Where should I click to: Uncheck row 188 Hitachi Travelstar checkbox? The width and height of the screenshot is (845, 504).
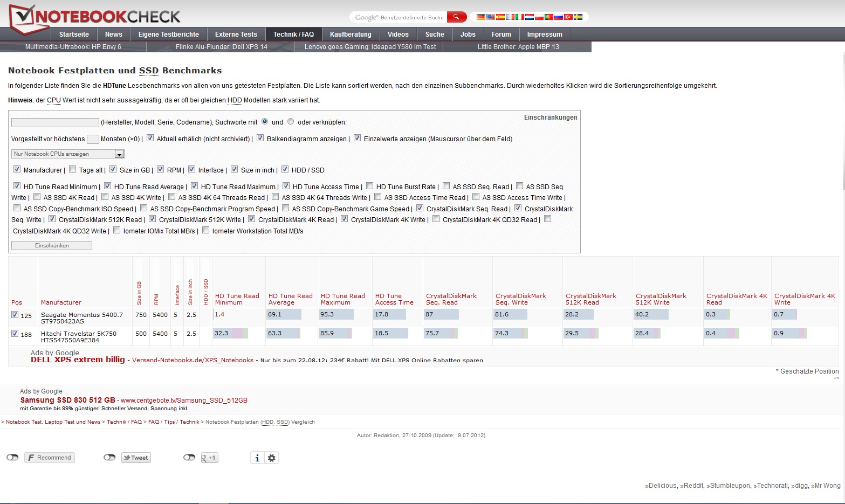pos(15,334)
